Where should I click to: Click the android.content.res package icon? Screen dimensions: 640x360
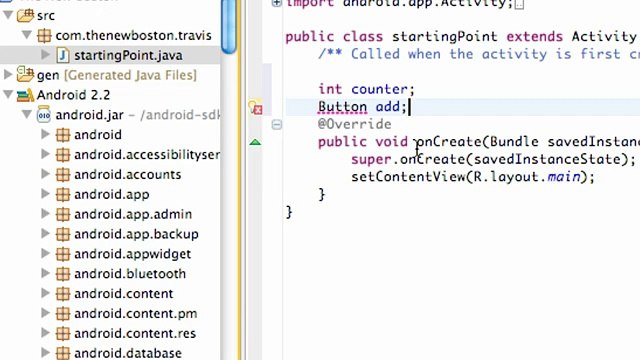[62, 333]
